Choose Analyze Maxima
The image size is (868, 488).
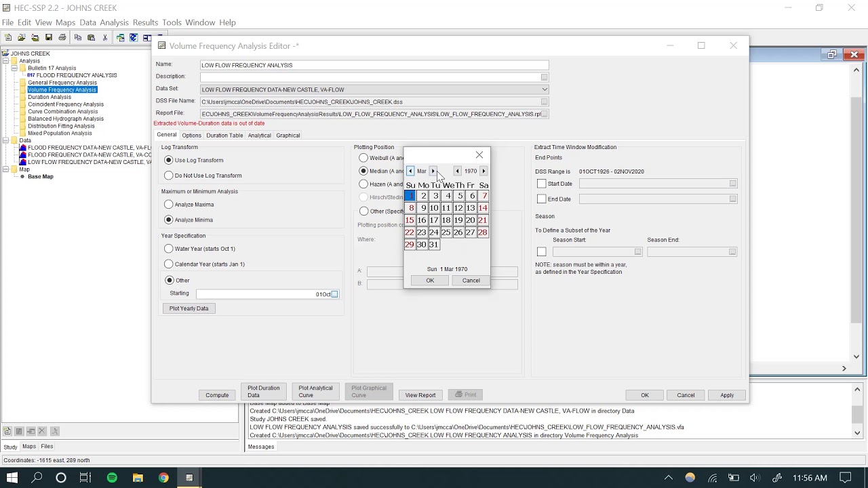[x=169, y=204]
